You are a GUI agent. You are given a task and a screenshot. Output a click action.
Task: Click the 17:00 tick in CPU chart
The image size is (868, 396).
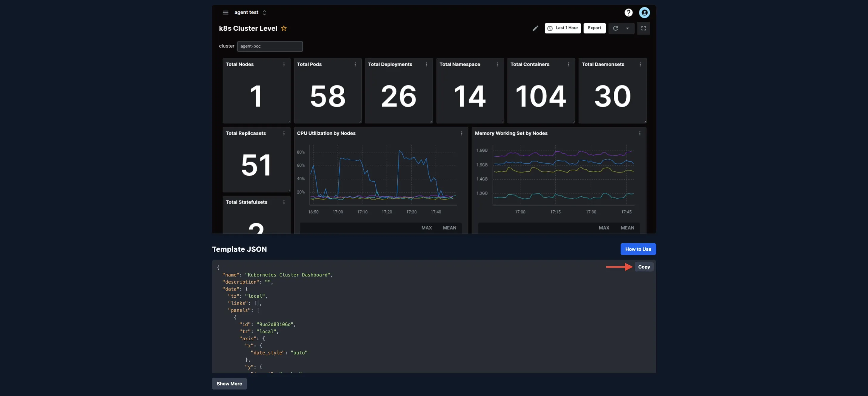pos(338,212)
